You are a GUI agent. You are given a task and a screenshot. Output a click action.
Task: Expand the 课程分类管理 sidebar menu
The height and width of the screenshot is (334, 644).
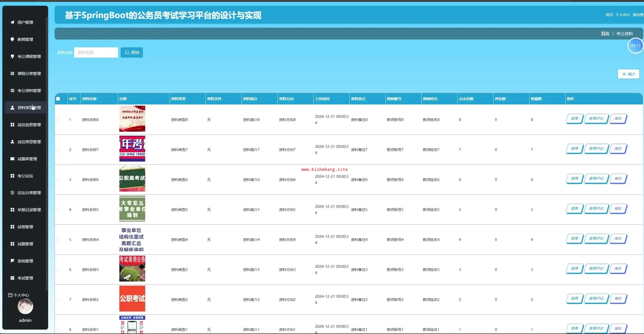[x=29, y=73]
